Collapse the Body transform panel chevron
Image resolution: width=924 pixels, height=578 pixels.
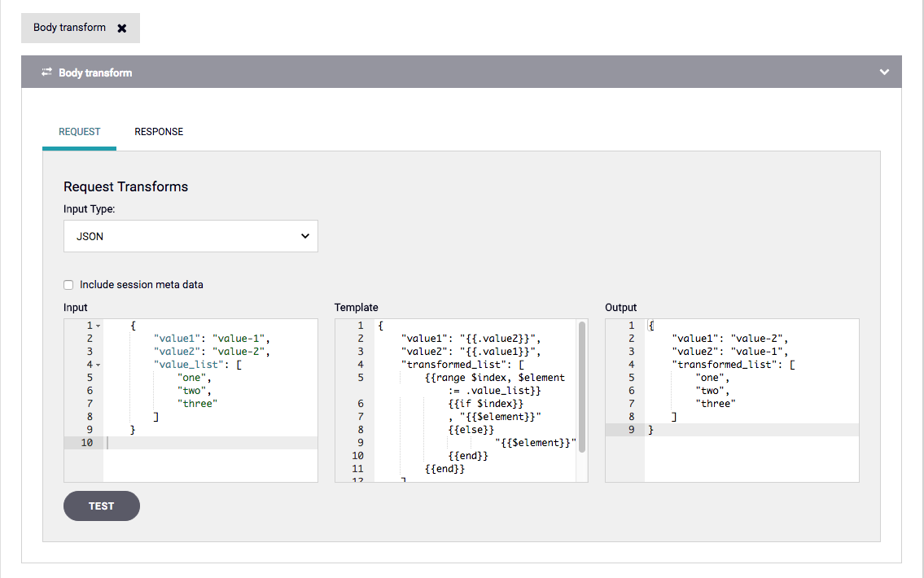pyautogui.click(x=885, y=72)
